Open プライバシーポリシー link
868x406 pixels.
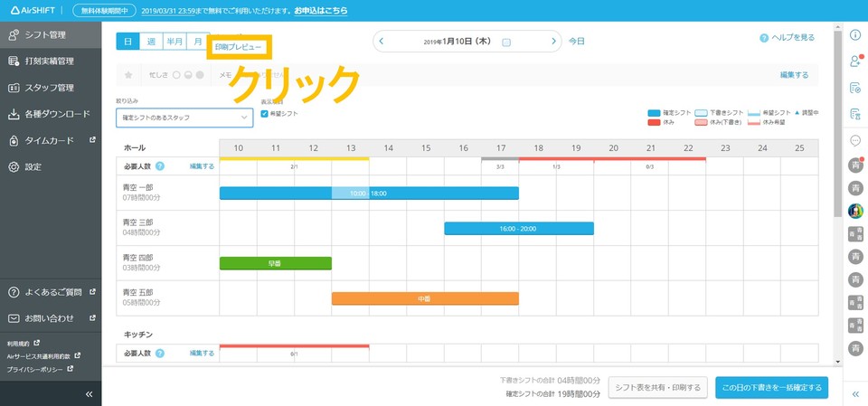click(x=40, y=368)
